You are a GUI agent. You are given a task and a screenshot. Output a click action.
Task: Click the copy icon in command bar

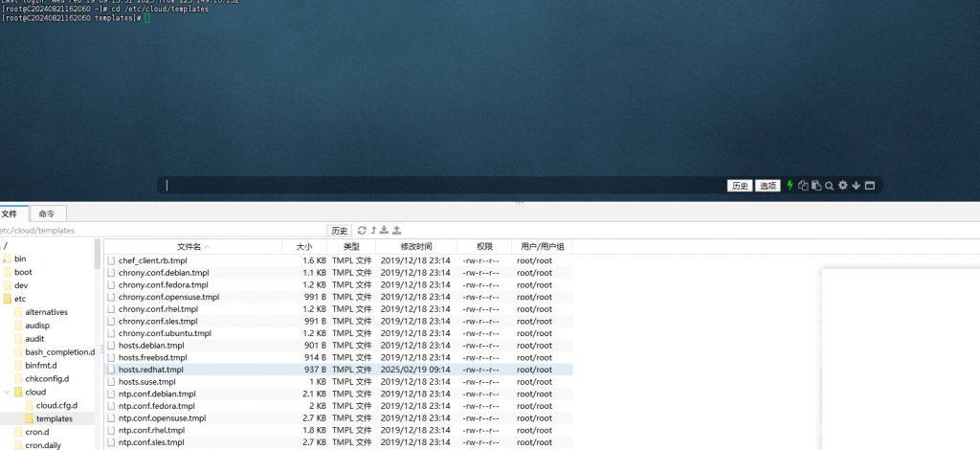coord(803,185)
